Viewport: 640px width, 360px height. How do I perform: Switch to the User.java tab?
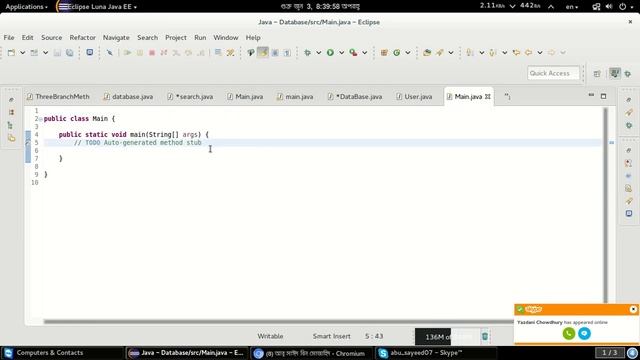click(x=414, y=97)
